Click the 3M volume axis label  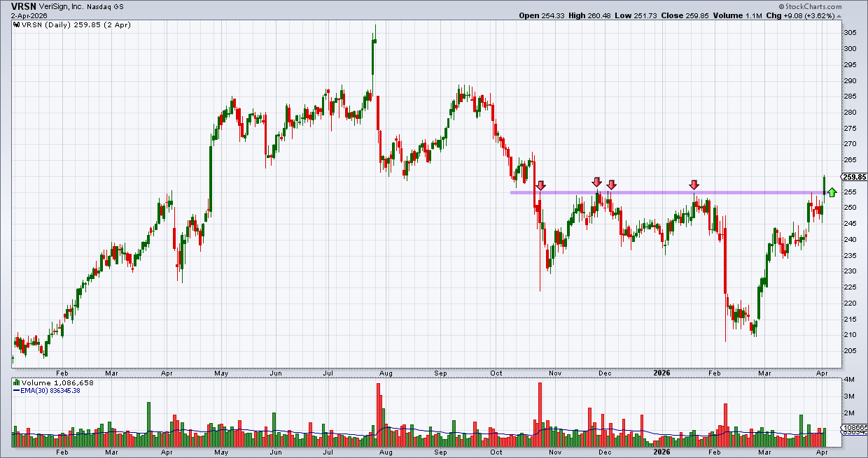(848, 396)
